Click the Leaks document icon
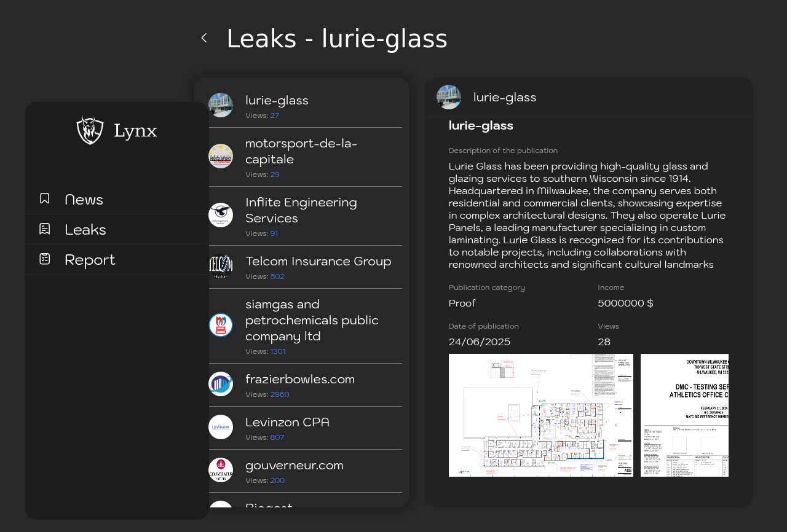The image size is (787, 532). pyautogui.click(x=44, y=229)
